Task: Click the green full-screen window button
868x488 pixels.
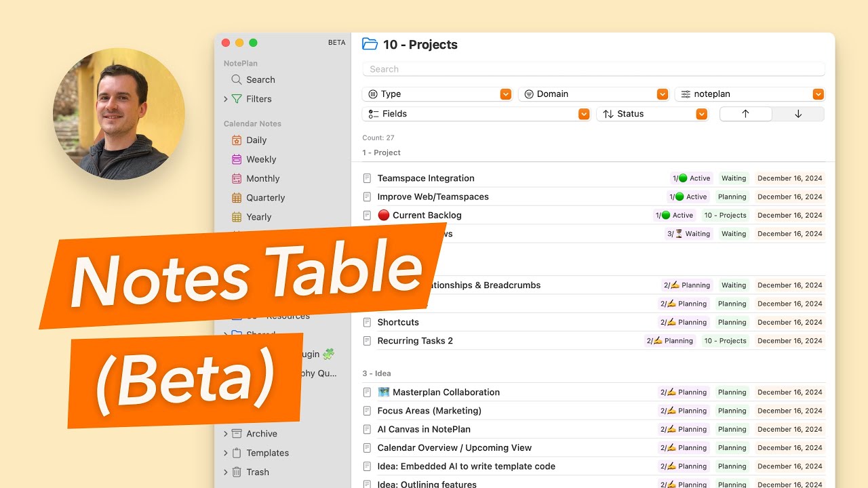Action: tap(253, 43)
